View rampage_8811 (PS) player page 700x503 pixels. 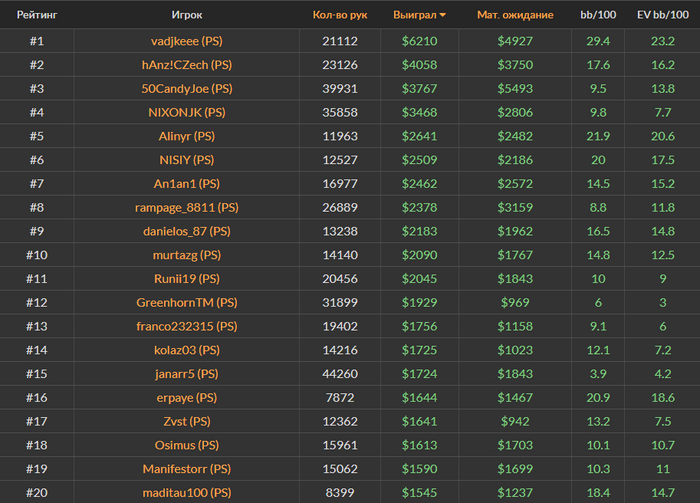(186, 208)
